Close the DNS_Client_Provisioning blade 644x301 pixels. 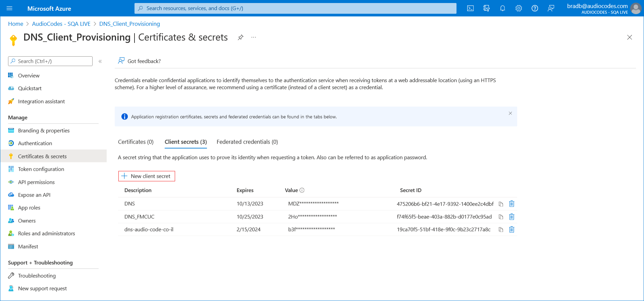pos(630,37)
